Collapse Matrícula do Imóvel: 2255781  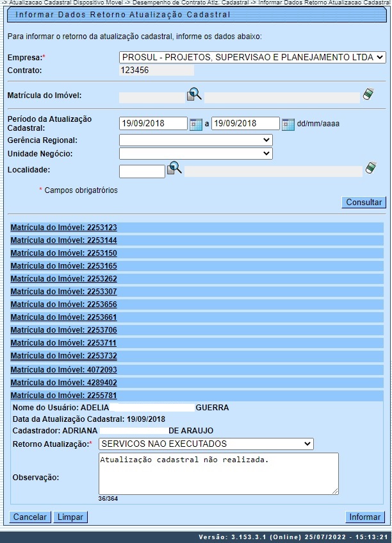(63, 396)
